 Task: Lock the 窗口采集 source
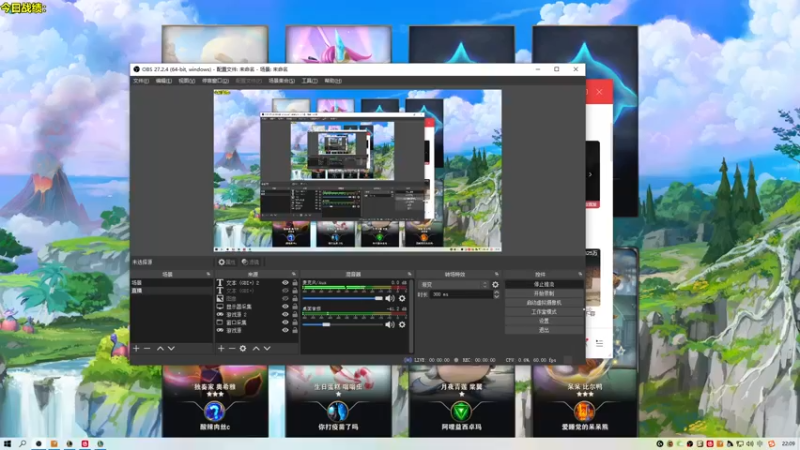(x=295, y=322)
